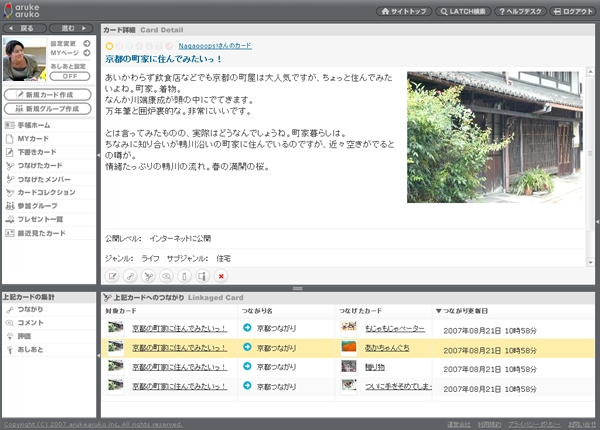Click the 新規グループ作成 button
Viewport: 600px width, 430px height.
tap(48, 109)
